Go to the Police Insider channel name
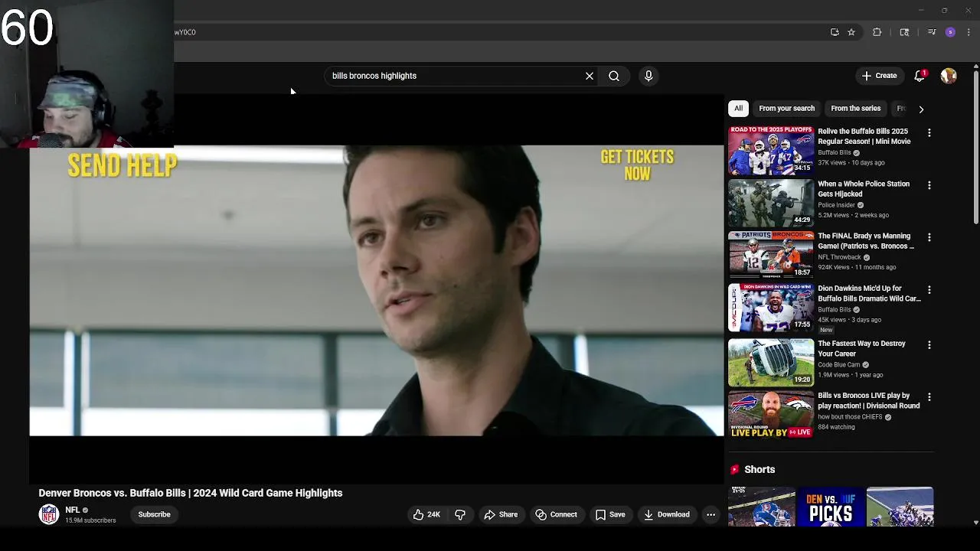Screen dimensions: 980x551 point(836,205)
